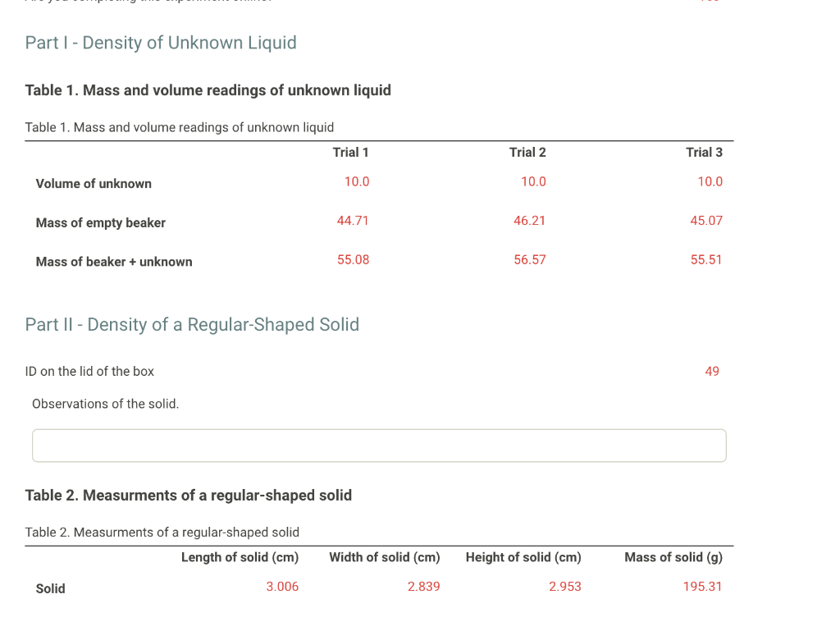Click the observations of the solid text box
This screenshot has width=840, height=631.
tap(378, 445)
